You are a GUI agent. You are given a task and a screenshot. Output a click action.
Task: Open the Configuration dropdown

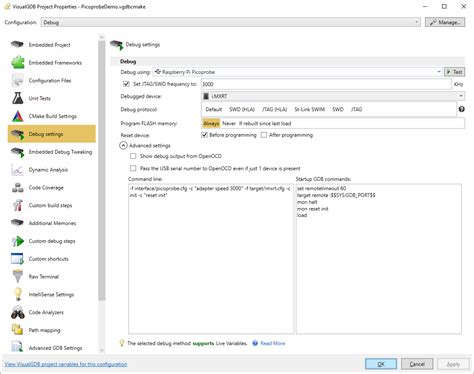click(231, 22)
